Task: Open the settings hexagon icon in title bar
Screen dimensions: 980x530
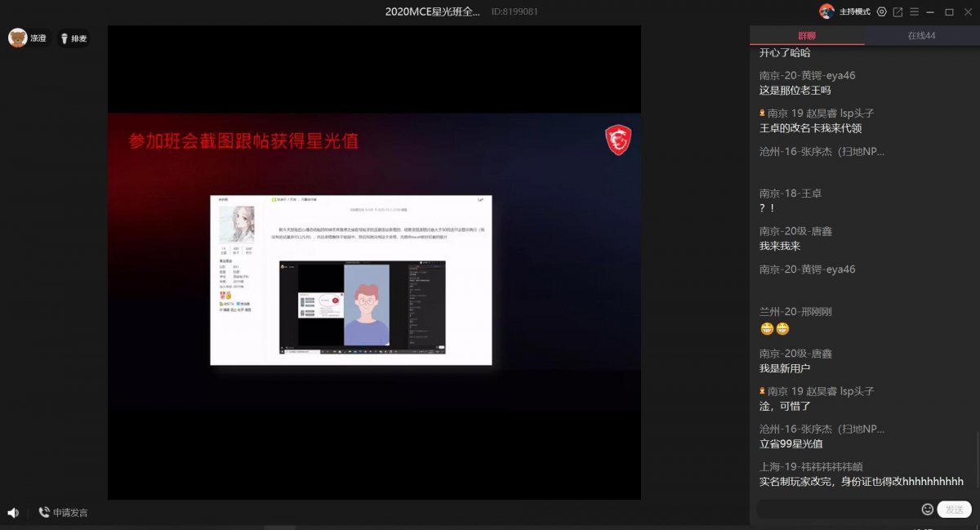Action: 881,11
